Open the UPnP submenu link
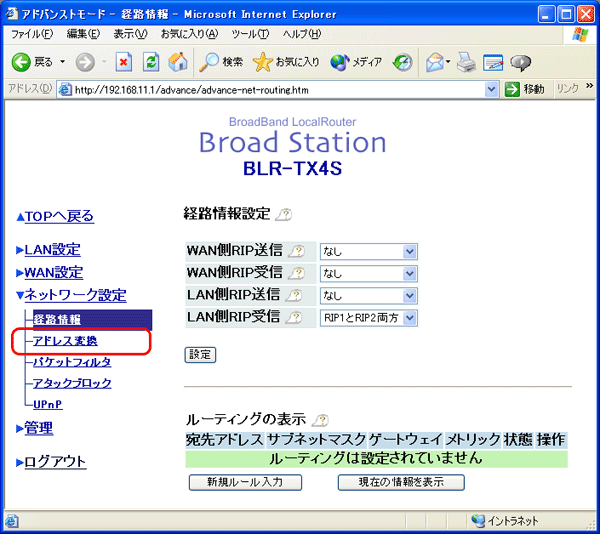Screen dimensions: 600x534 click(47, 404)
